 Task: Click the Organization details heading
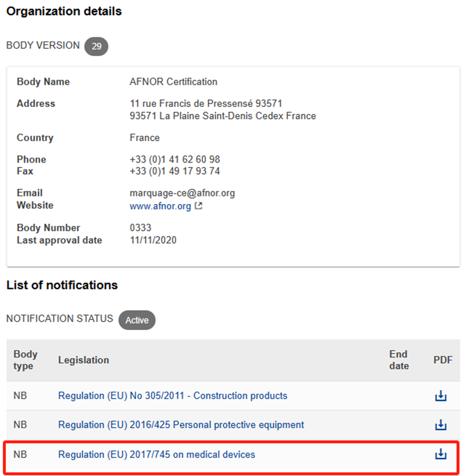coord(64,12)
